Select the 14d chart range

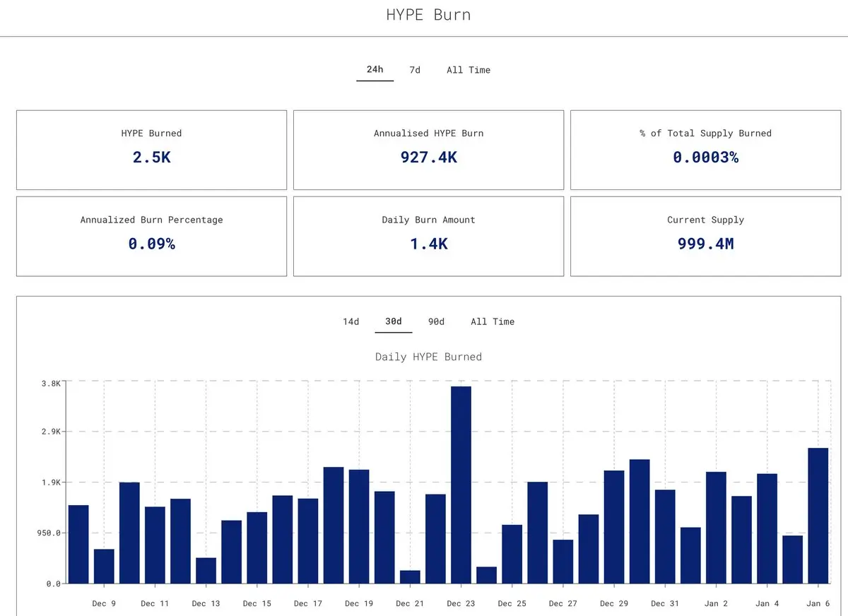351,321
